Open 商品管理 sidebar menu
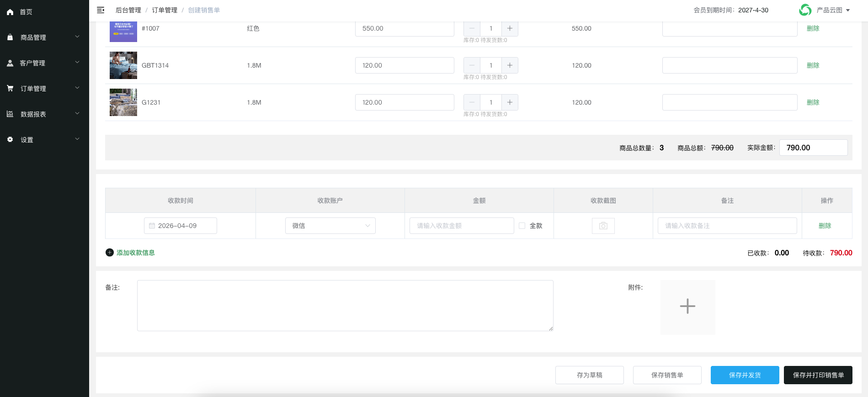Viewport: 868px width, 397px height. 44,37
